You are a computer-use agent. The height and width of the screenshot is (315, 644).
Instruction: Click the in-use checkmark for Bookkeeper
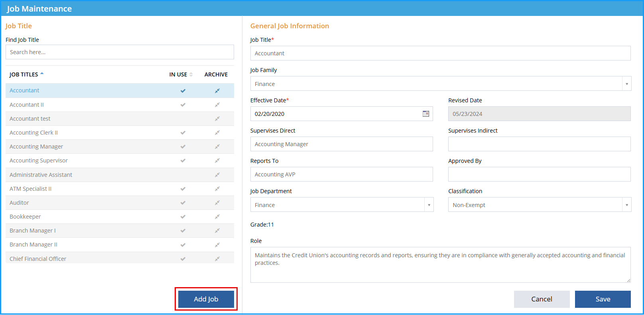pyautogui.click(x=183, y=217)
